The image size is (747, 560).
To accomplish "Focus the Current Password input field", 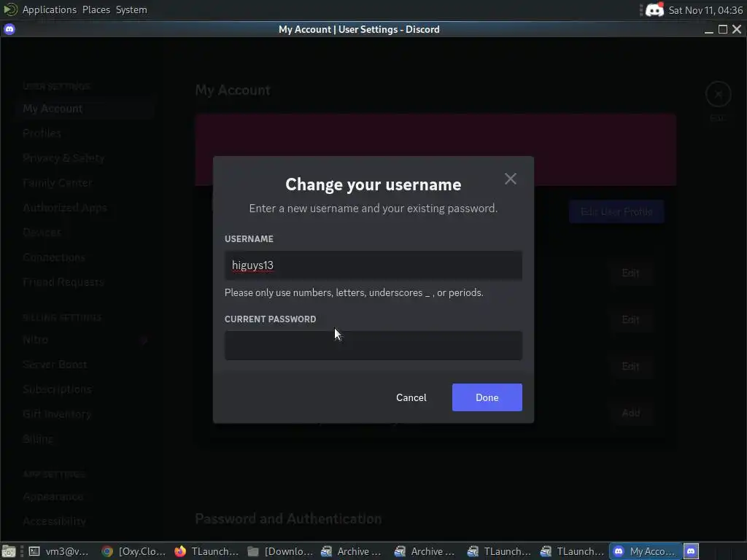I will click(x=373, y=345).
